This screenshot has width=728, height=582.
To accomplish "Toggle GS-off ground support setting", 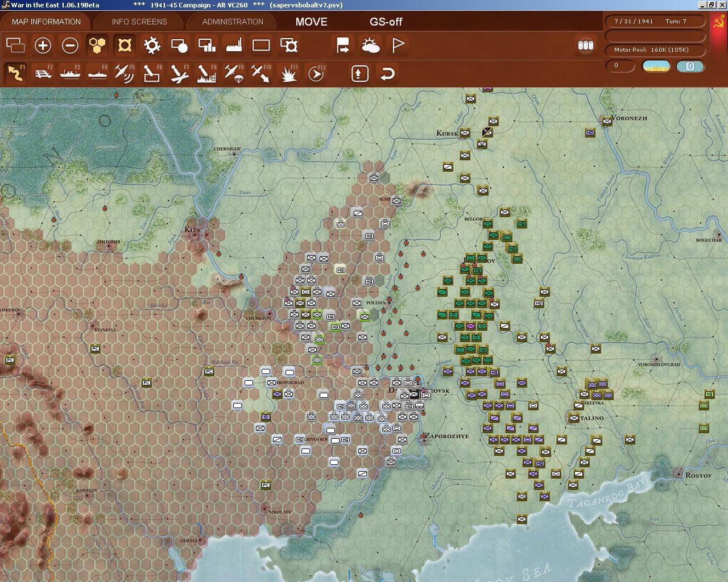I will [386, 22].
